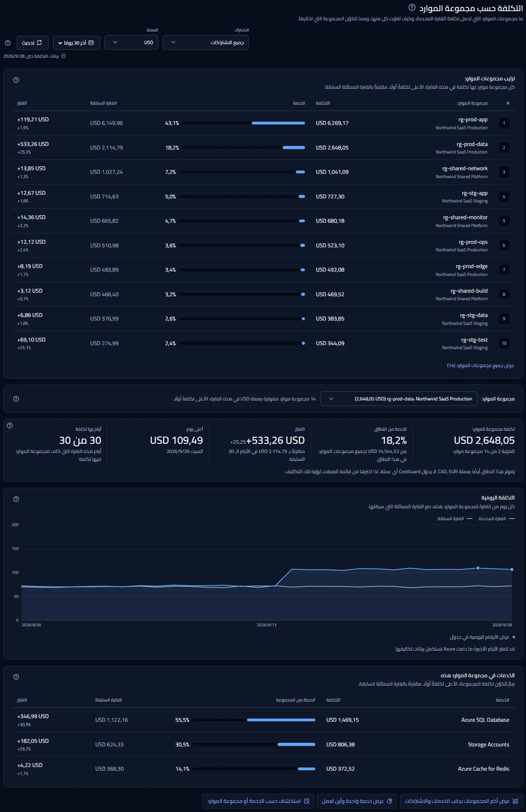
Task: Open help icon in the cost summary card
Action: [10, 425]
